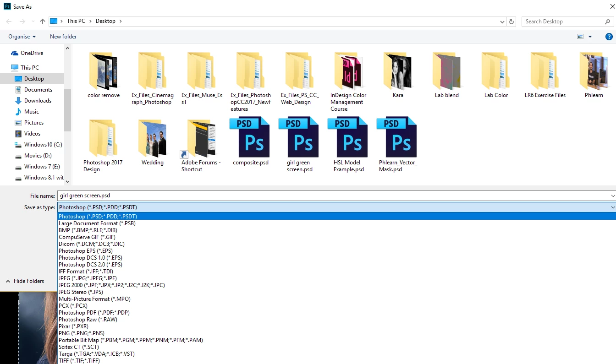Choose Dicom format option
The height and width of the screenshot is (364, 616).
(92, 244)
